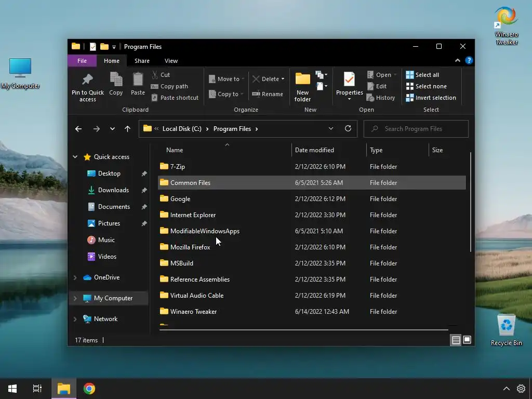Image resolution: width=532 pixels, height=399 pixels.
Task: Click Program Files breadcrumb segment
Action: coord(232,129)
